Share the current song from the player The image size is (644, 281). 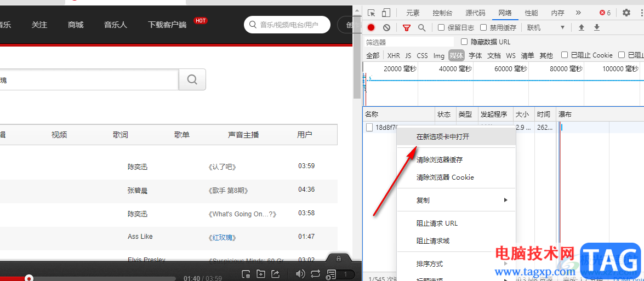pyautogui.click(x=276, y=274)
